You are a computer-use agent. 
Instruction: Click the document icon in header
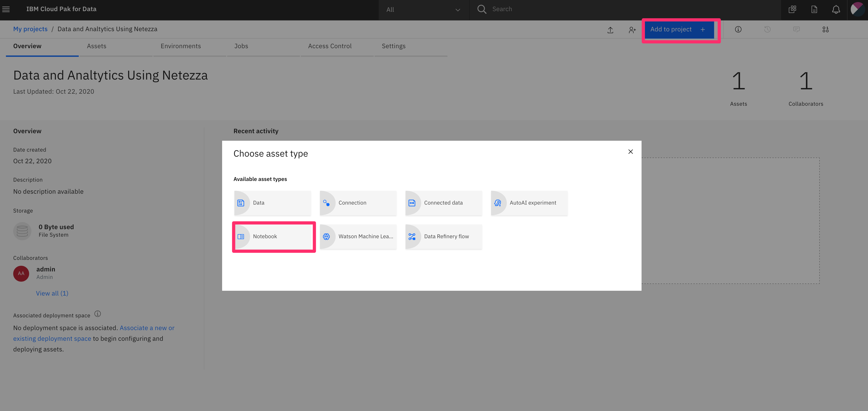[x=814, y=9]
